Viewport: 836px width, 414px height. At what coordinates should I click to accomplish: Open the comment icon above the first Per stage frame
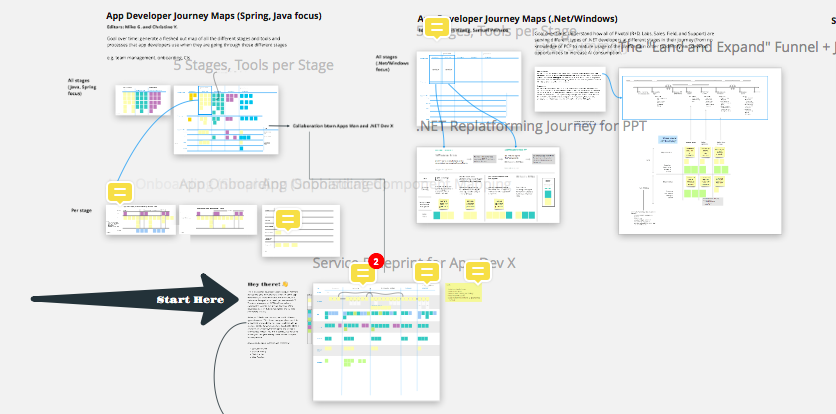120,193
